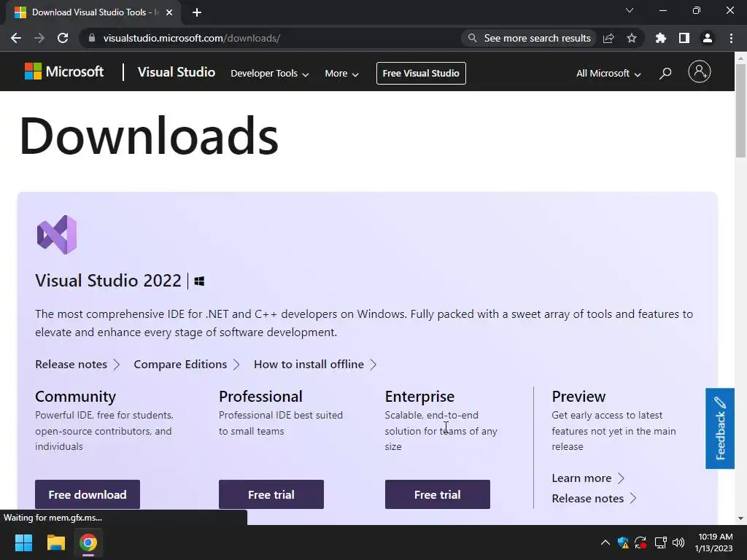Click See more search results chip

[x=529, y=38]
